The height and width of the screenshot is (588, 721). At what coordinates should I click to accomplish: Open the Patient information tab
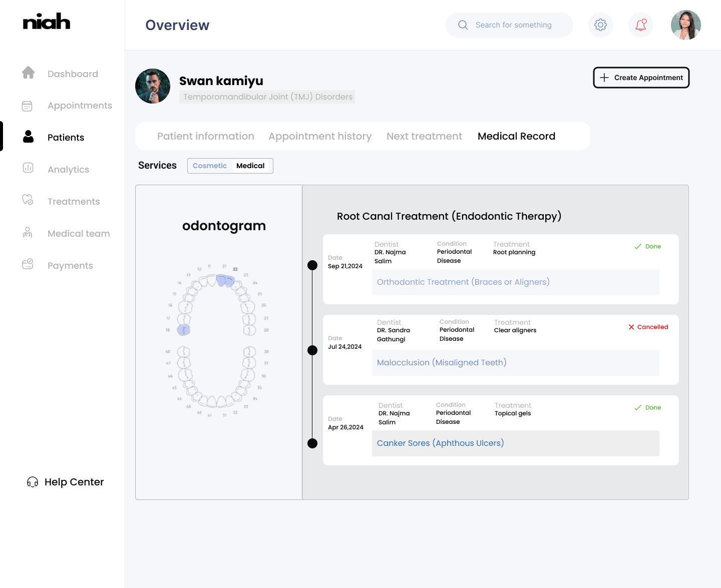click(206, 136)
